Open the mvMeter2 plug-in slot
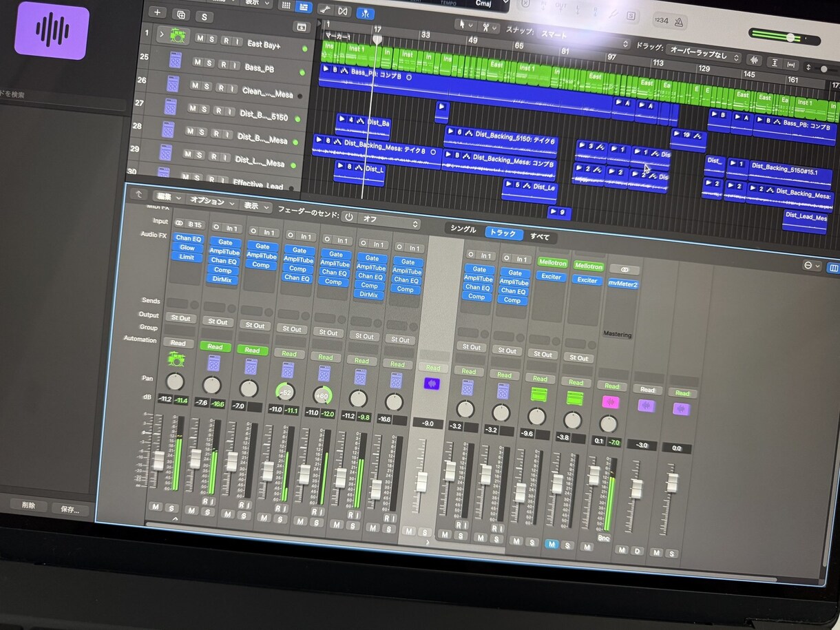 622,284
